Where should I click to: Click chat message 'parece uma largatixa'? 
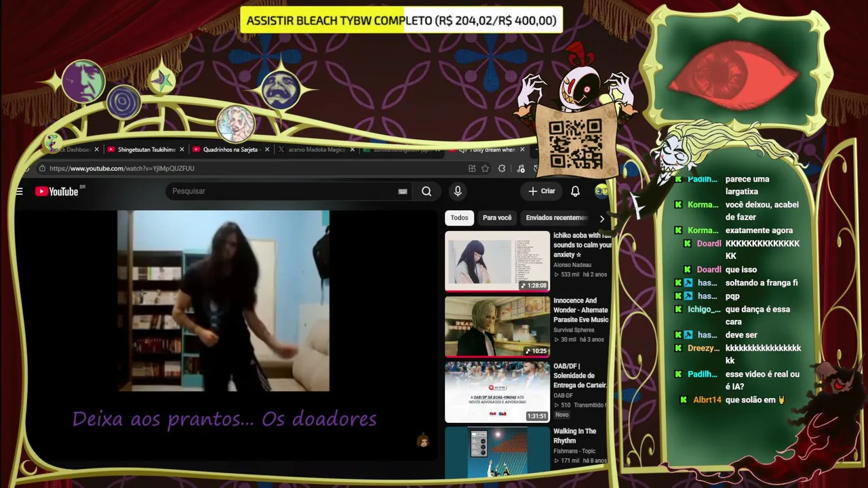[747, 185]
